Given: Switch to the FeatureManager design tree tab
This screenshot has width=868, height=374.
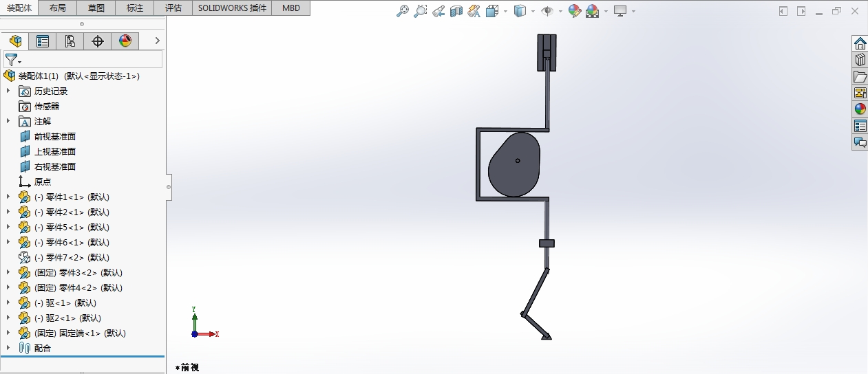Looking at the screenshot, I should [x=15, y=41].
